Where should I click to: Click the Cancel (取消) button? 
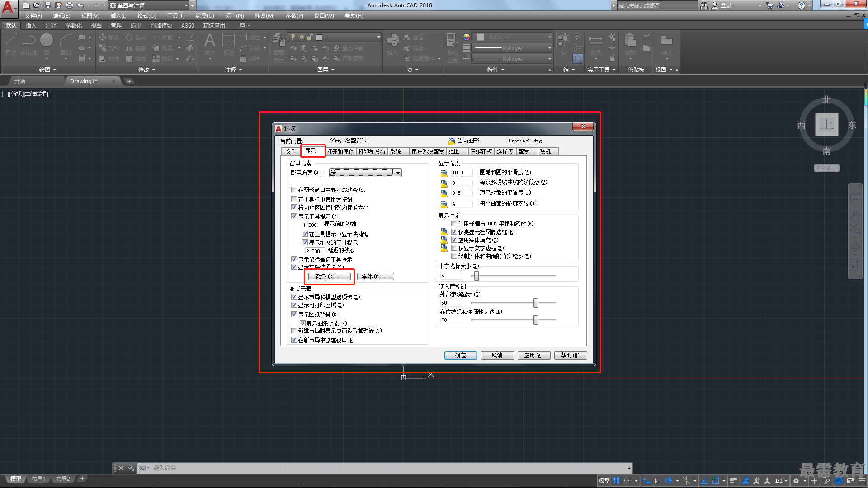coord(497,355)
